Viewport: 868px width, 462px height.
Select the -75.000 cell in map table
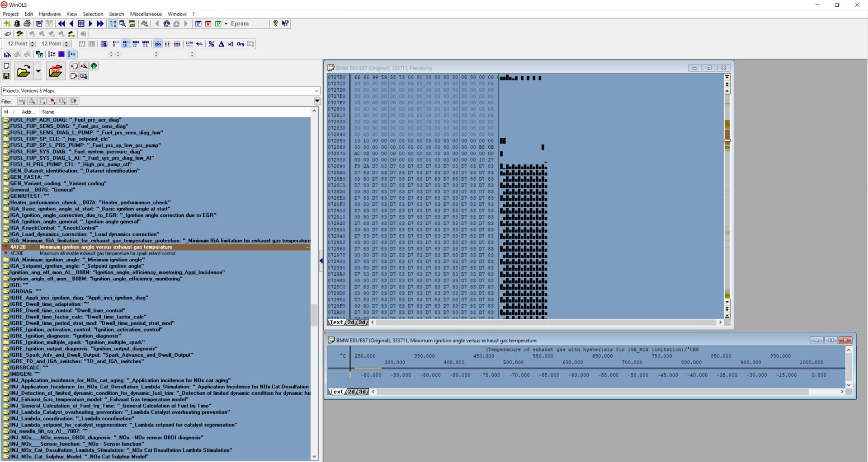coord(490,375)
